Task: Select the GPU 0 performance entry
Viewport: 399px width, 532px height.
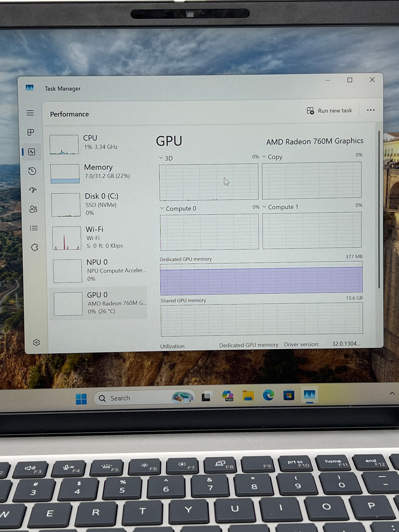Action: pyautogui.click(x=99, y=303)
